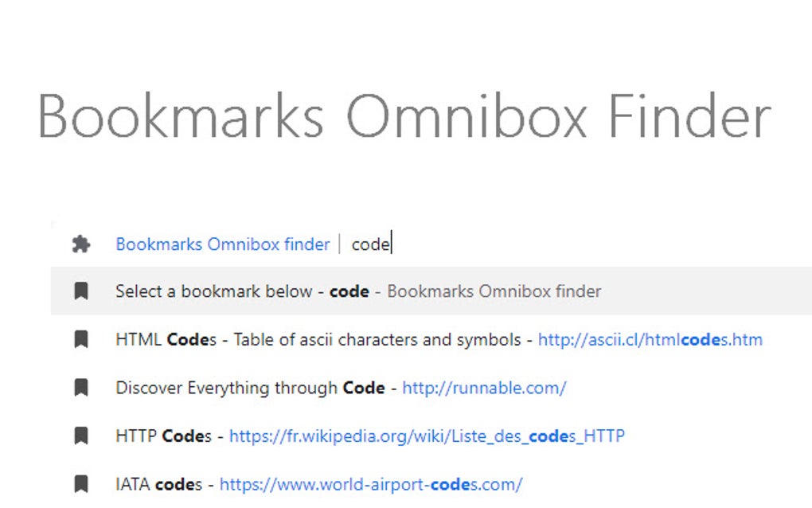The image size is (812, 508).
Task: Select the 'Select a bookmark below' suggestion
Action: pos(213,291)
